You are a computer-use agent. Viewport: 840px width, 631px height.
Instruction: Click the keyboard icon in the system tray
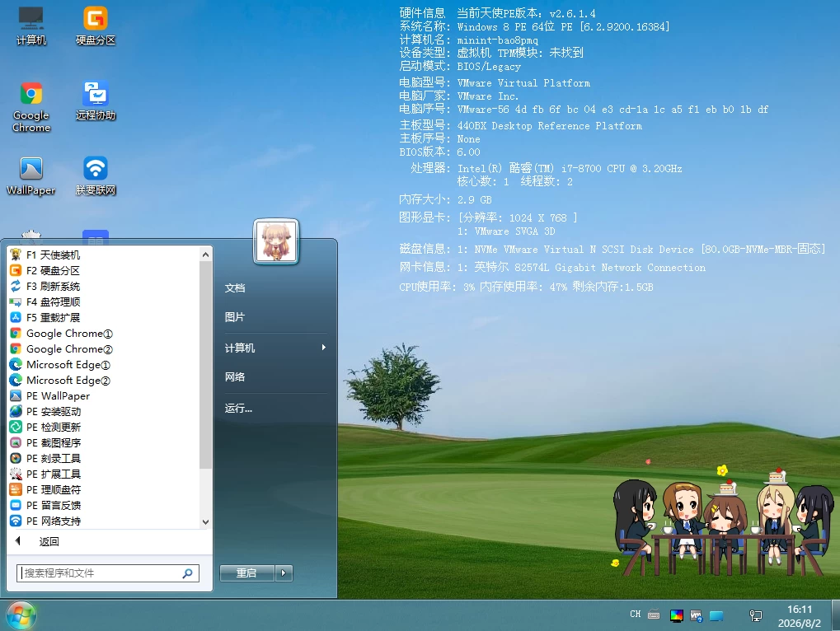click(x=654, y=615)
